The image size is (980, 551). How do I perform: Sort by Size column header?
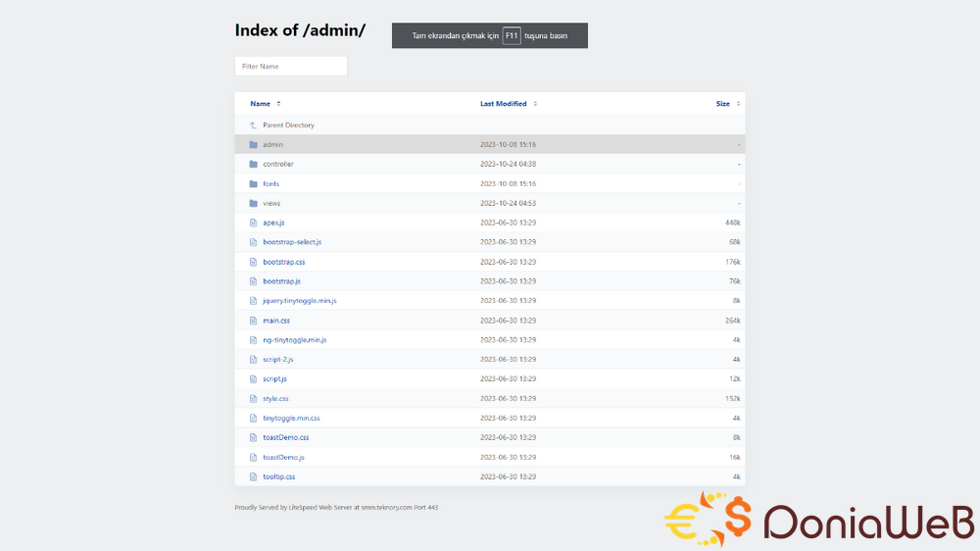coord(722,104)
